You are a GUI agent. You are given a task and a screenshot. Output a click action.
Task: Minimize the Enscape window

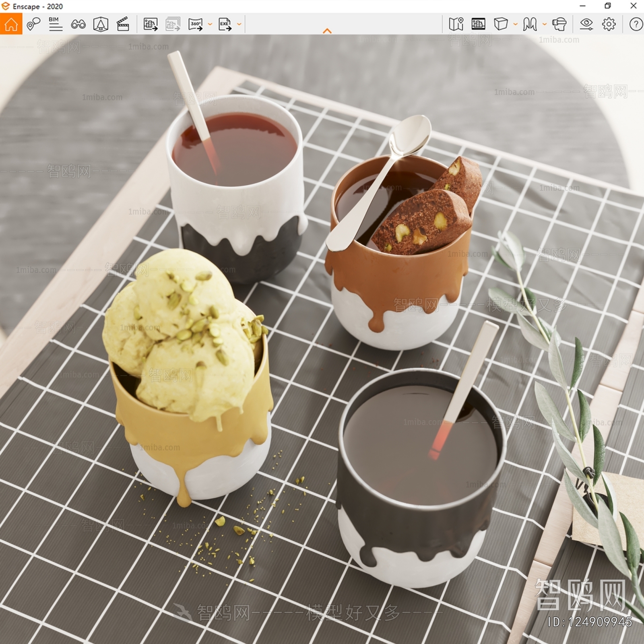[582, 6]
